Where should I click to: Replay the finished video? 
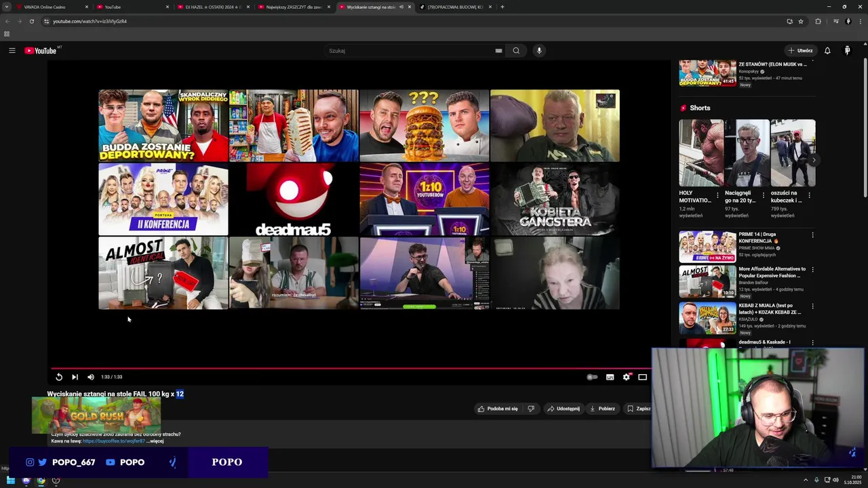pos(59,377)
